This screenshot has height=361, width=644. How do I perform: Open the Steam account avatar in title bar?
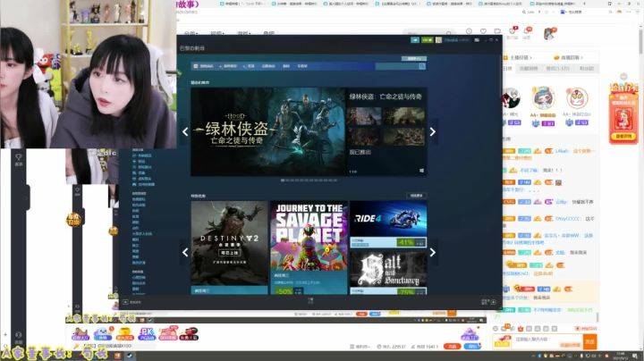coord(438,40)
